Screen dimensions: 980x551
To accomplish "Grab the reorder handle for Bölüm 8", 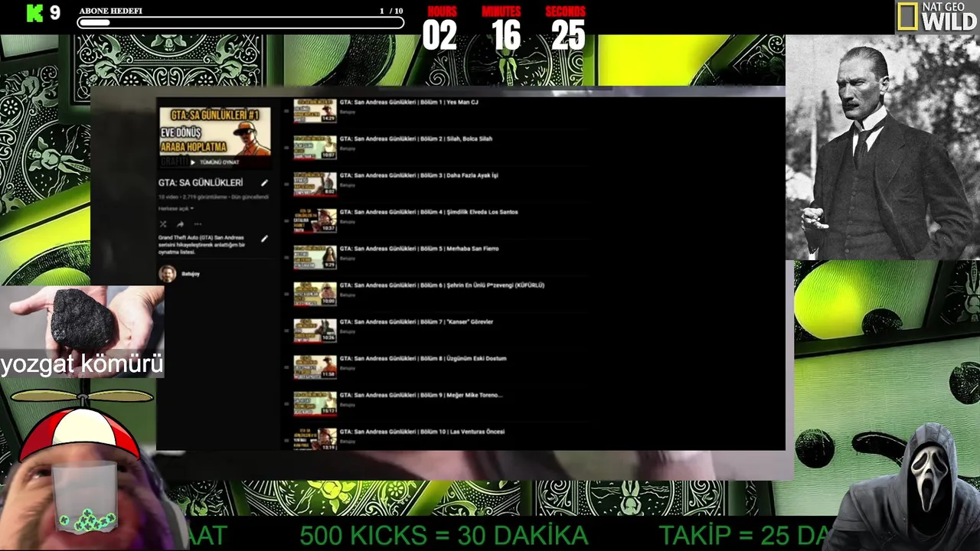I will 287,367.
